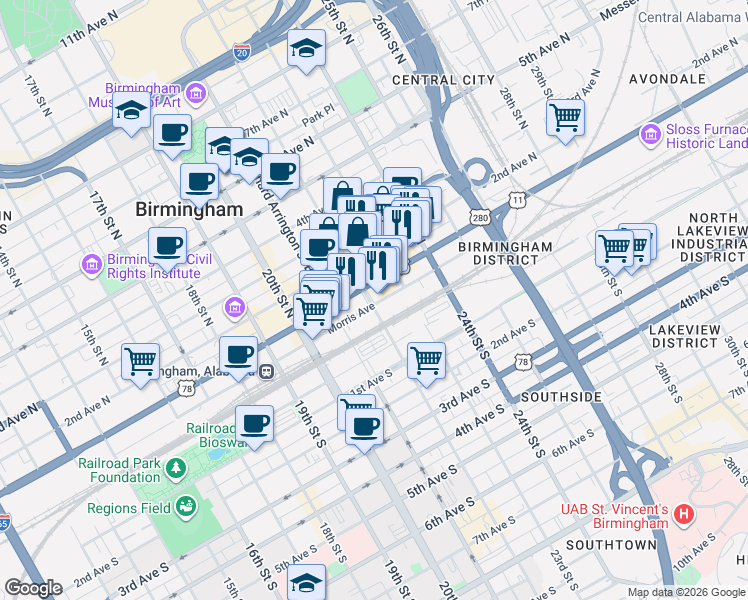Click US 78 shield below the Birmingham, Alabama station label
748x600 pixels.
click(x=187, y=389)
